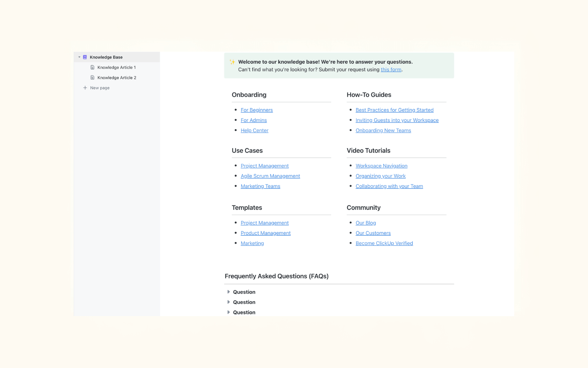
Task: Collapse the Knowledge Base sidebar item
Action: 79,57
